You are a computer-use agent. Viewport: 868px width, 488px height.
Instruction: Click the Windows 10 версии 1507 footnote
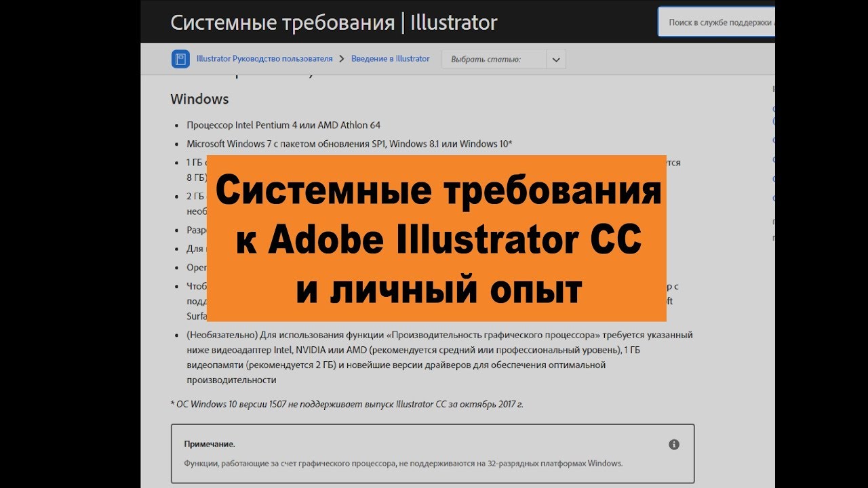coord(347,405)
